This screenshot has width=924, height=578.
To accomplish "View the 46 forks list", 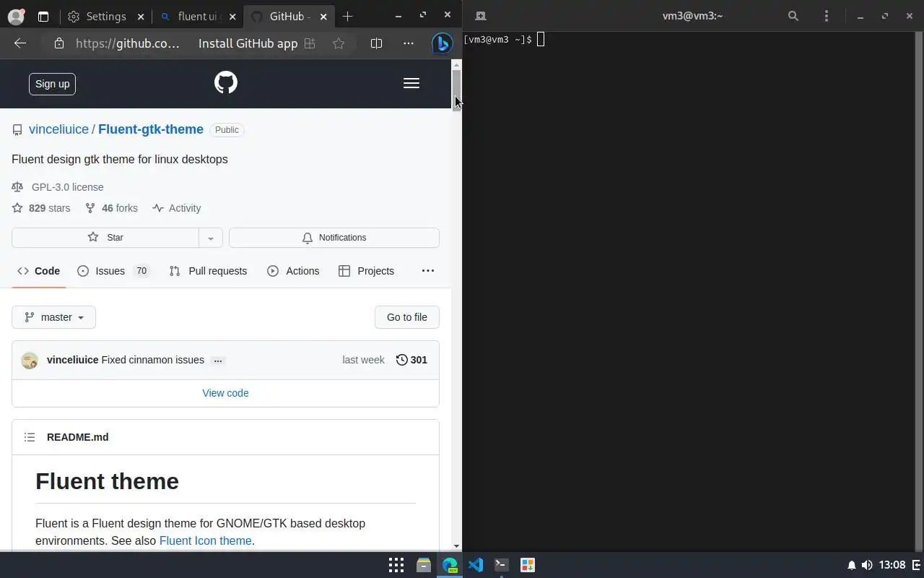I will tap(111, 208).
